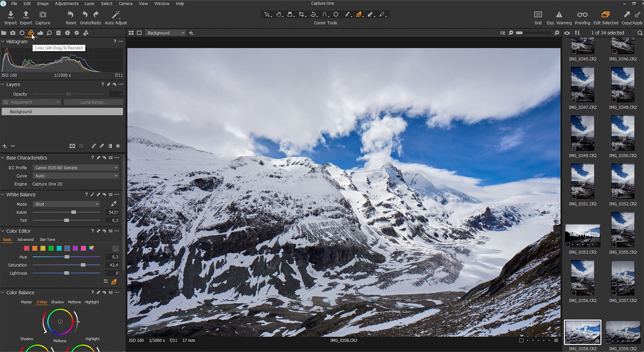The height and width of the screenshot is (352, 644).
Task: Click the Auto Adjust magic wand icon
Action: coord(115,15)
